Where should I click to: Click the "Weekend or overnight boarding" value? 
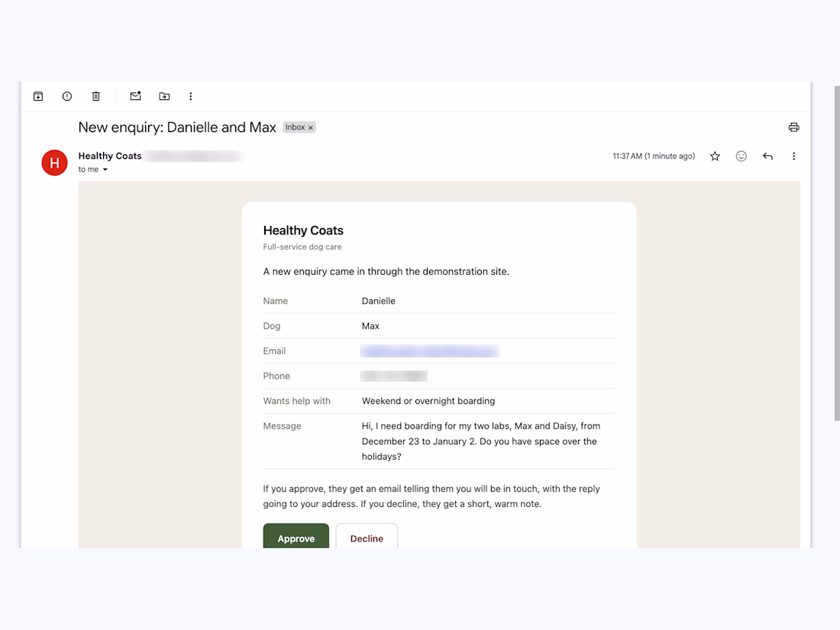click(428, 401)
